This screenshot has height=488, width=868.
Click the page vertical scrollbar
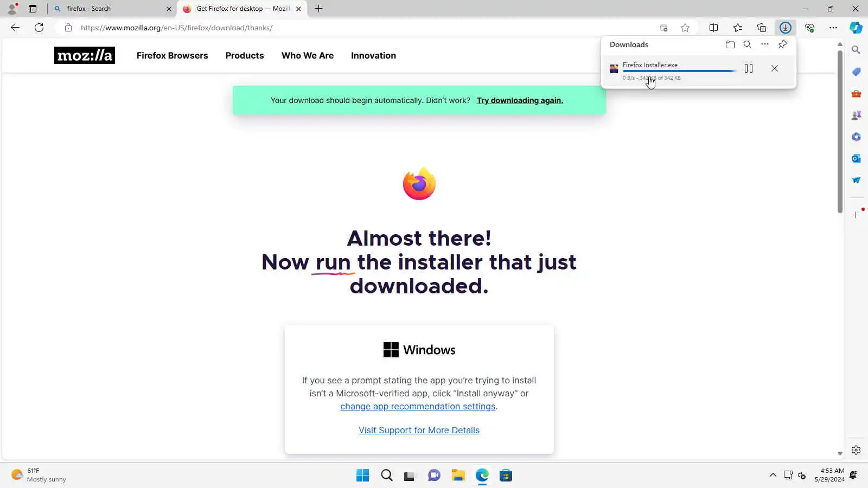pos(840,131)
